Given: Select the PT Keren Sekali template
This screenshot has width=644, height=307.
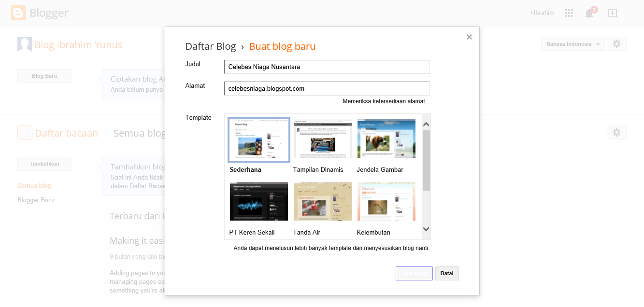Looking at the screenshot, I should click(x=259, y=201).
